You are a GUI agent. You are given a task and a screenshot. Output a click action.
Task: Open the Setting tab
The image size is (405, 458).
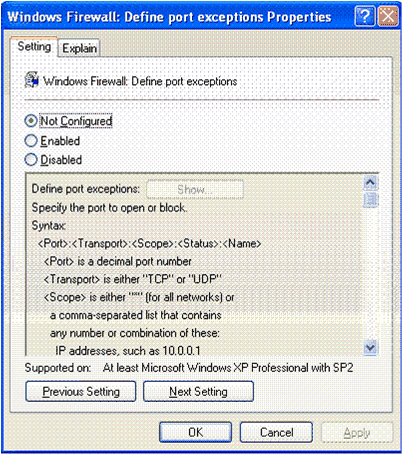[34, 47]
